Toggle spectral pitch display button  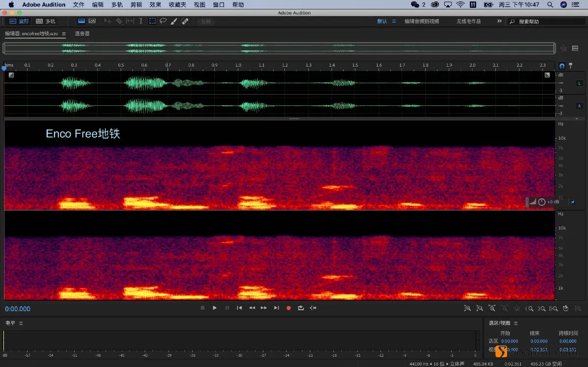click(92, 22)
